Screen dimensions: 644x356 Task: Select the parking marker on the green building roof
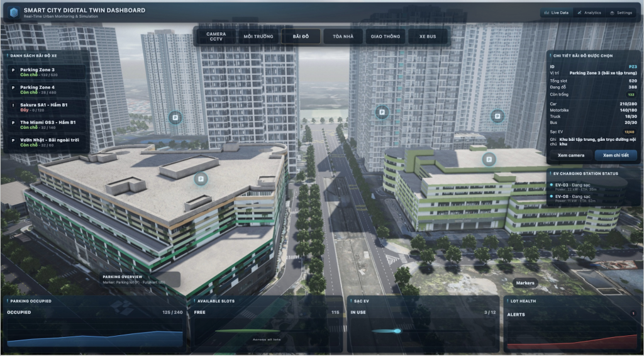point(489,159)
